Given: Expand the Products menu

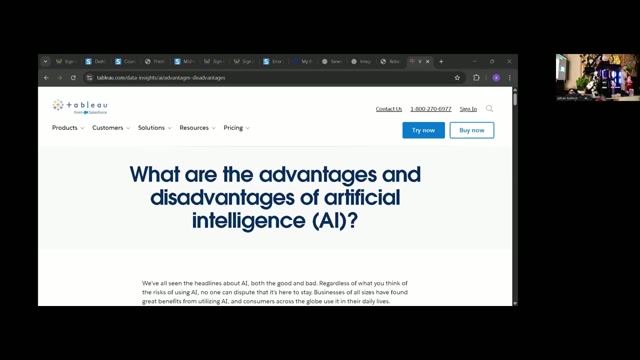Looking at the screenshot, I should pos(68,128).
